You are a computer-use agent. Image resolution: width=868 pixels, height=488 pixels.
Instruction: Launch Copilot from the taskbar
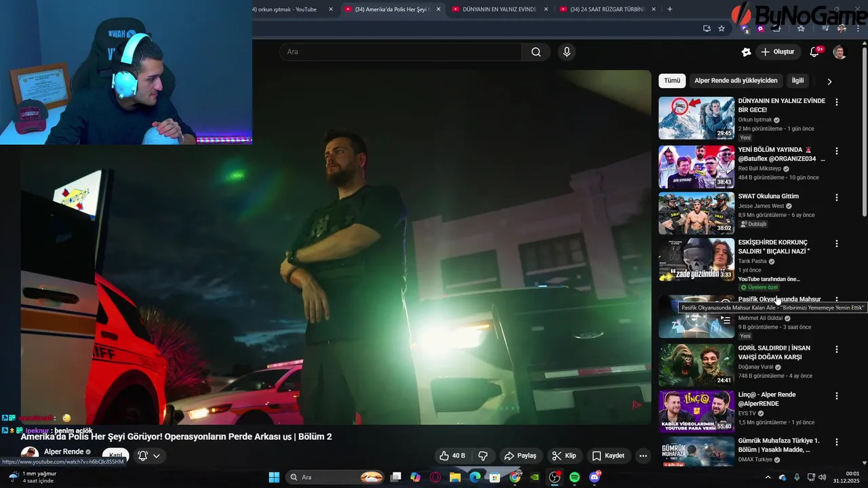click(416, 477)
